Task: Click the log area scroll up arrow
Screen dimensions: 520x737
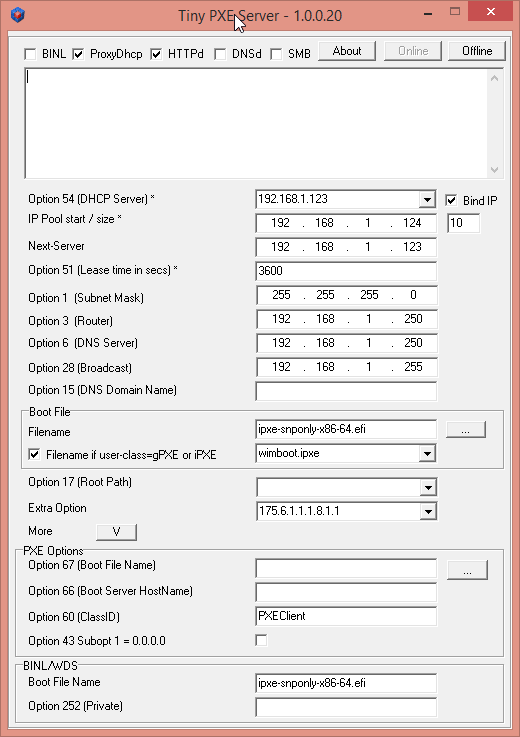Action: 494,78
